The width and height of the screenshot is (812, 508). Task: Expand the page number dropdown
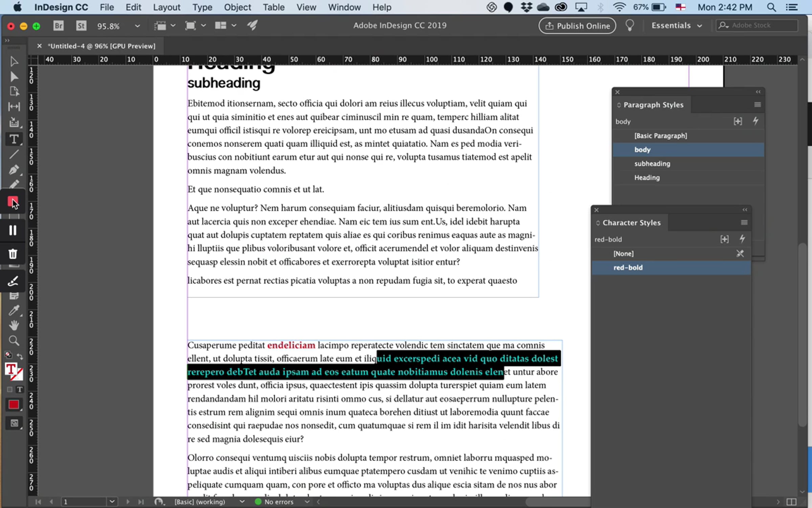112,502
